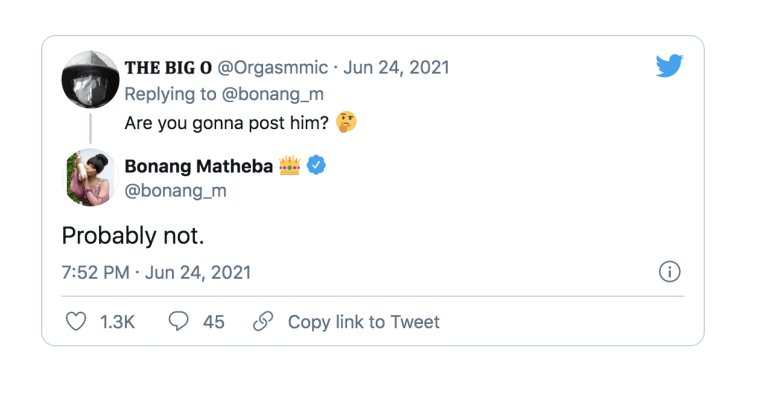Open the tweet info circle icon

tap(670, 272)
